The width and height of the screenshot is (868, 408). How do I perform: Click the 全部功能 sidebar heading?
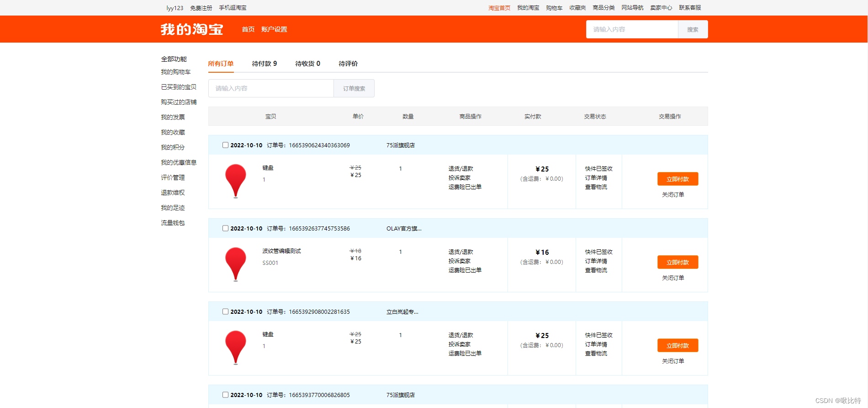pos(174,59)
